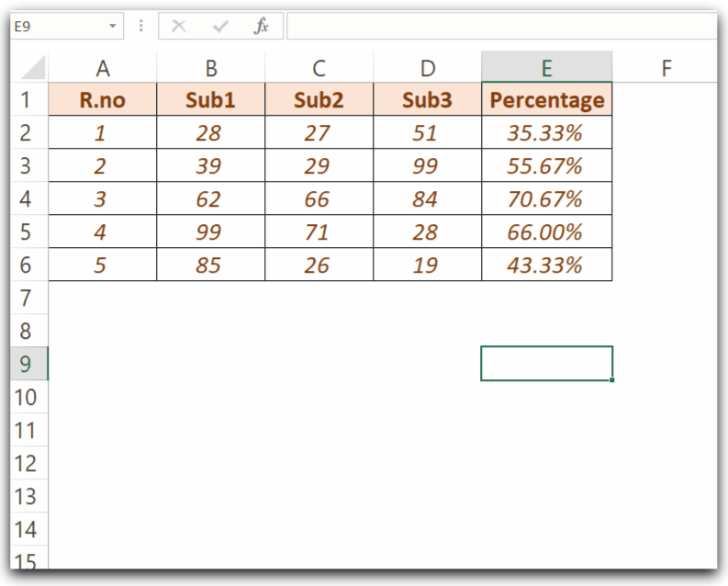The height and width of the screenshot is (586, 728).
Task: Click the Sub1 header cell
Action: coord(211,99)
